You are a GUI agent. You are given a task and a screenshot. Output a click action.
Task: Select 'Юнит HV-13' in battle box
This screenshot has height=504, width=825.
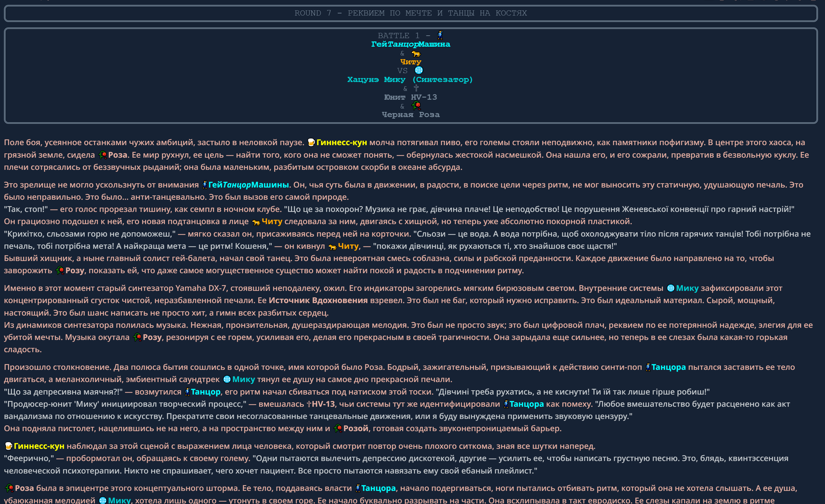pos(410,97)
